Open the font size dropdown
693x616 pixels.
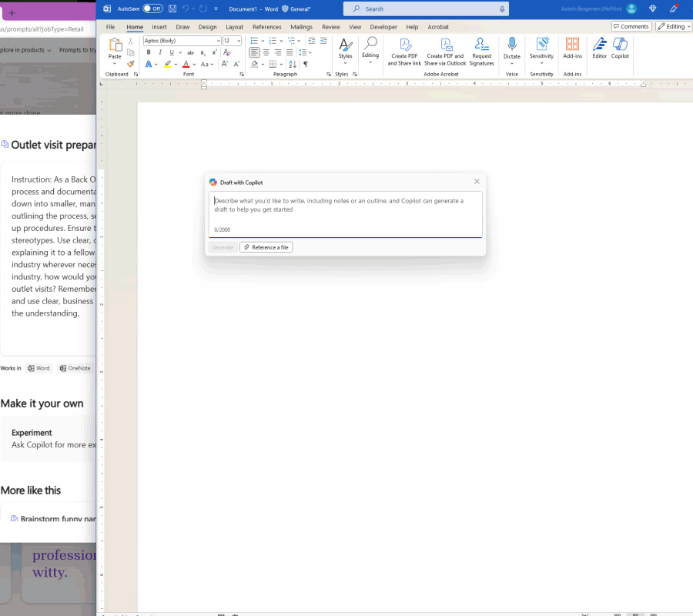[239, 40]
